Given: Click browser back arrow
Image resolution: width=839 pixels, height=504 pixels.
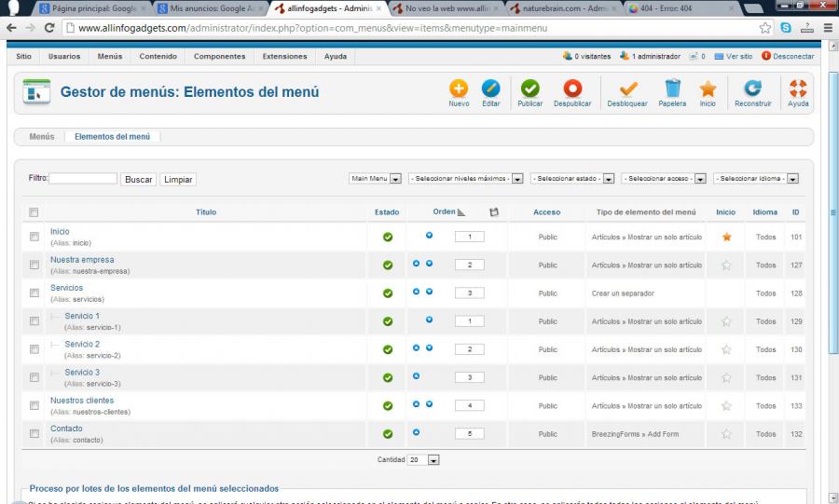Looking at the screenshot, I should (11, 28).
